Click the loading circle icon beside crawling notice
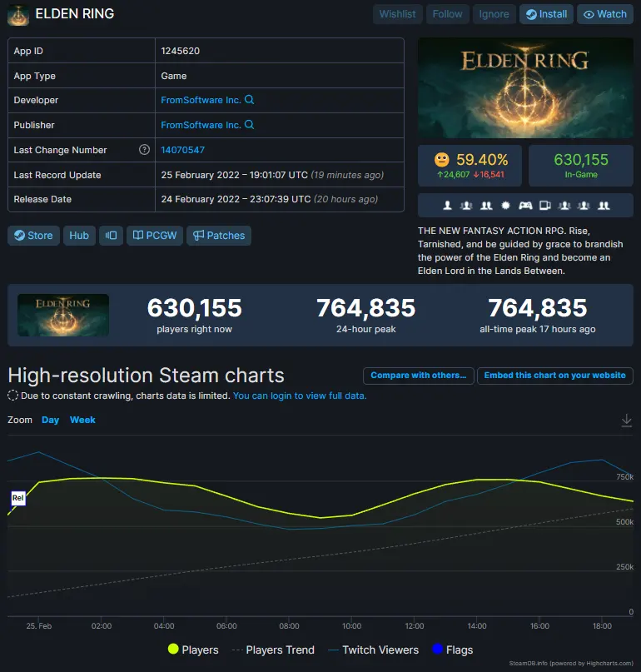Viewport: 641px width, 672px height. (12, 396)
